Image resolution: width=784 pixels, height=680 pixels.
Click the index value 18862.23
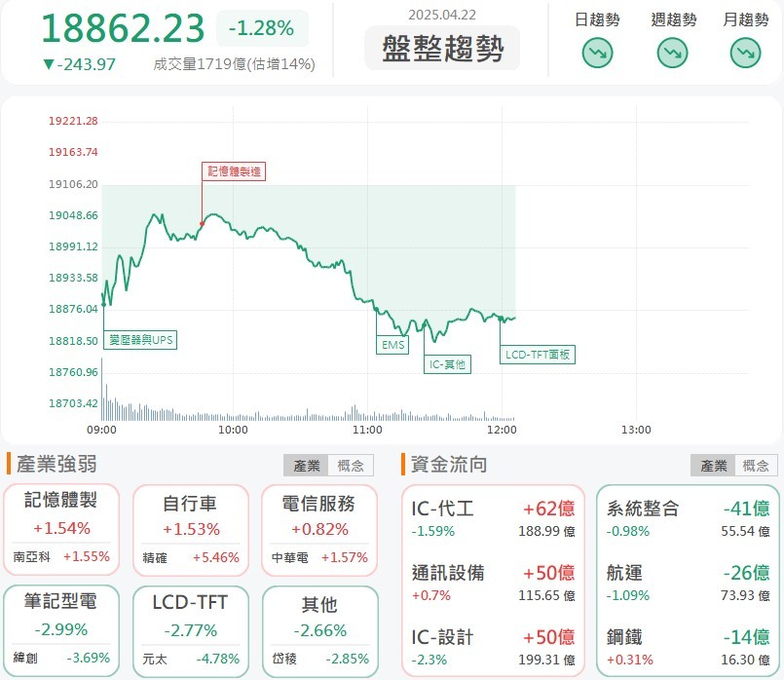pyautogui.click(x=123, y=28)
